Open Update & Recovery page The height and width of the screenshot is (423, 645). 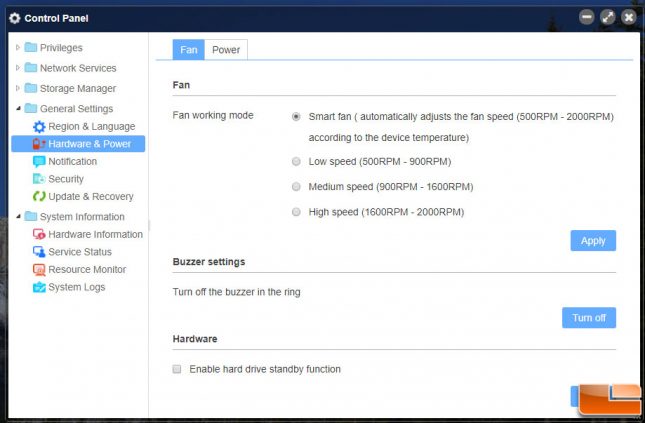tap(91, 196)
